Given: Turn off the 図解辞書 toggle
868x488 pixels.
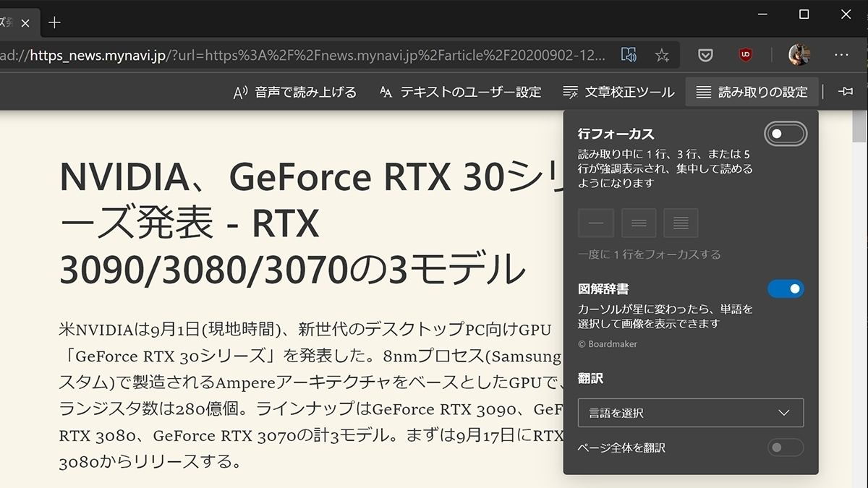Looking at the screenshot, I should 786,289.
